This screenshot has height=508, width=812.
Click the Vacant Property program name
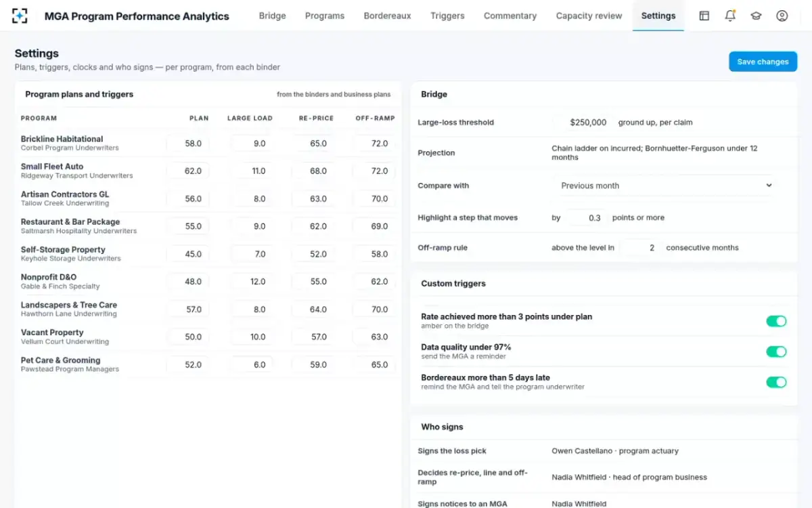pos(52,333)
